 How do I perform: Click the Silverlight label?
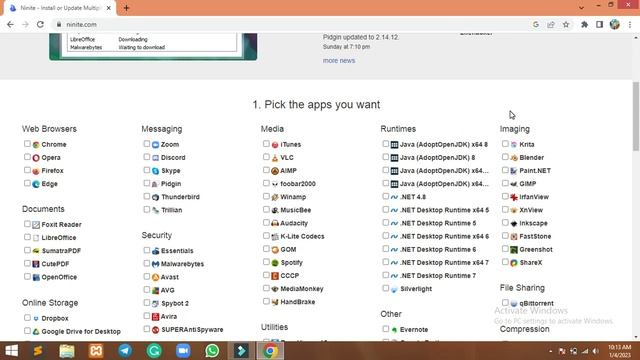click(x=416, y=289)
